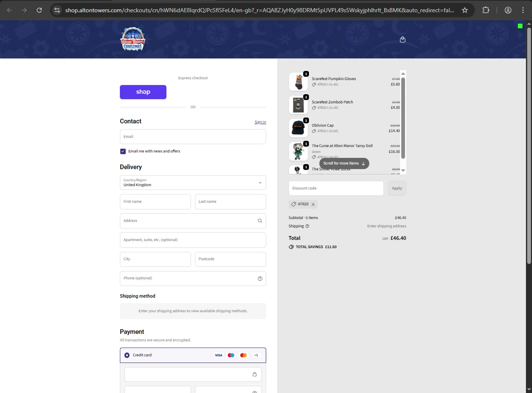Click the page vertical scrollbar thumb
The image size is (532, 393).
coord(529,146)
